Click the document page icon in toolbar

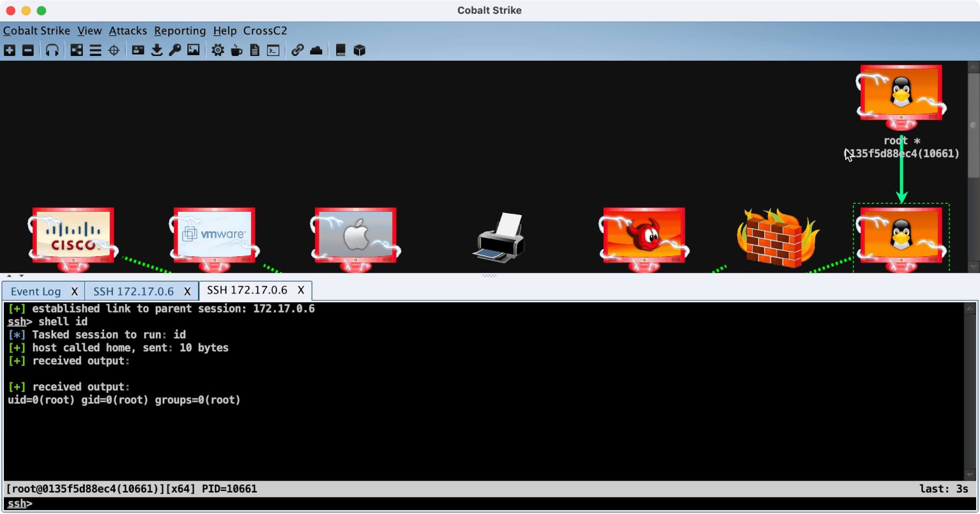[x=255, y=50]
